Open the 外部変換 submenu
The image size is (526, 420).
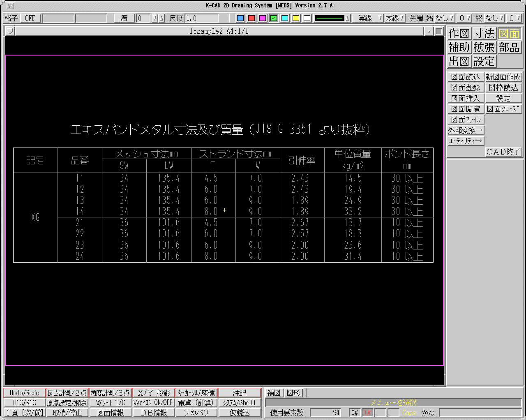point(466,130)
